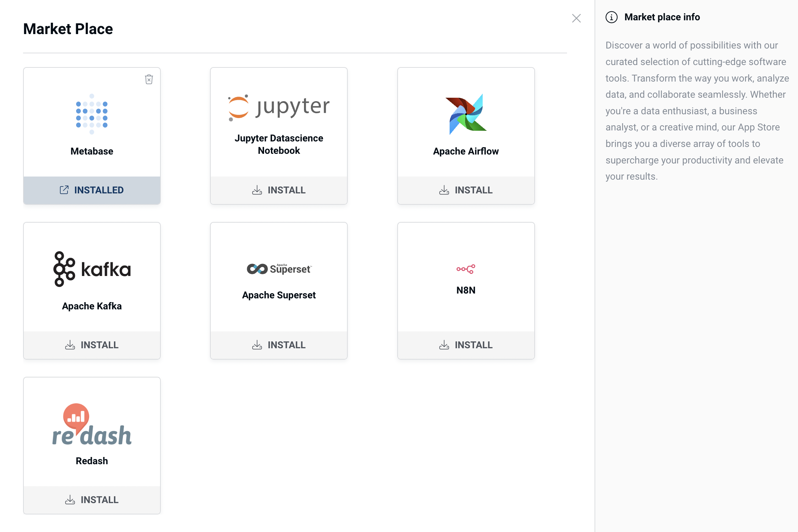
Task: Install Apache Superset
Action: click(x=279, y=345)
